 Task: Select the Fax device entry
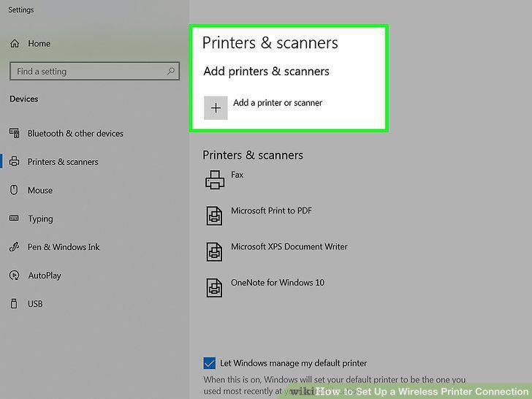coord(237,175)
